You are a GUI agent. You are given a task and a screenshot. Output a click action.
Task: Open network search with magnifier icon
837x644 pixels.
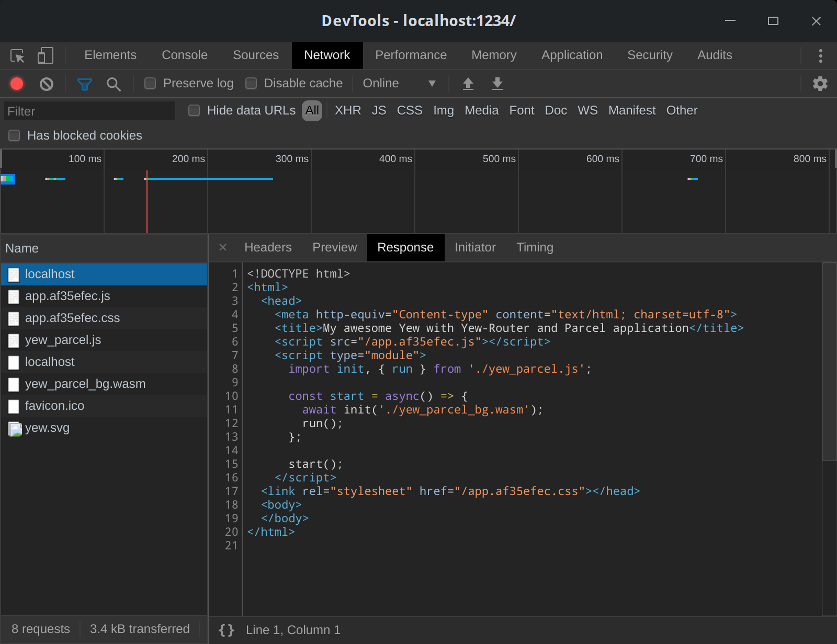114,84
